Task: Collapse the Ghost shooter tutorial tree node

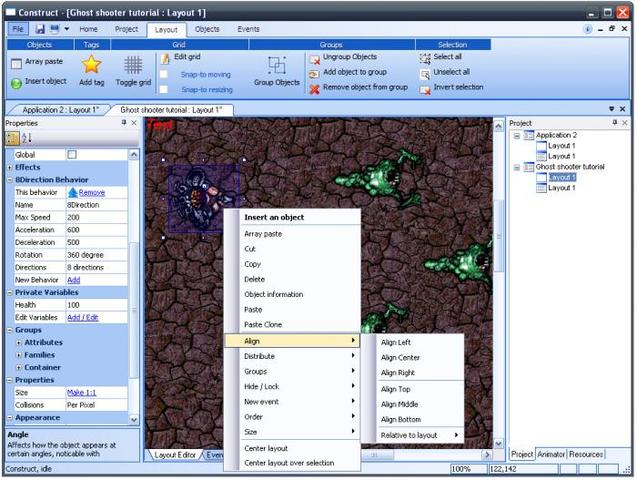Action: click(517, 167)
